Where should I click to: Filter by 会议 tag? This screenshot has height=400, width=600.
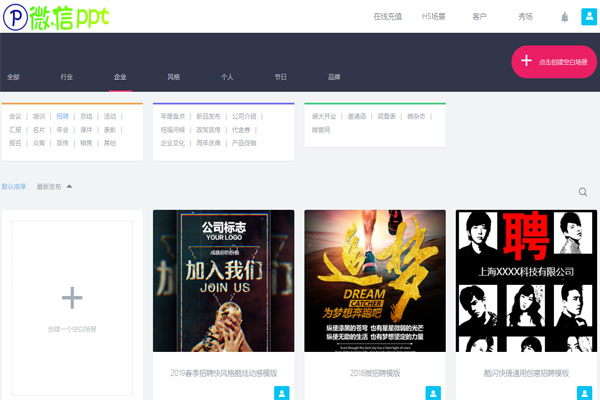[x=15, y=116]
